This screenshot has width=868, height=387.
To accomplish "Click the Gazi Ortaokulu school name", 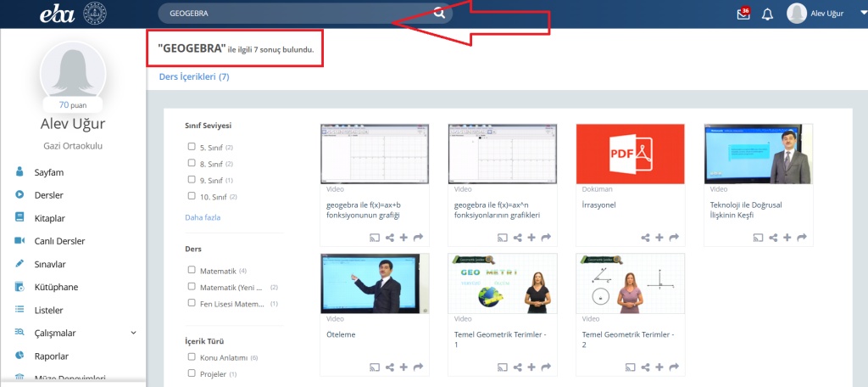I will (x=73, y=146).
